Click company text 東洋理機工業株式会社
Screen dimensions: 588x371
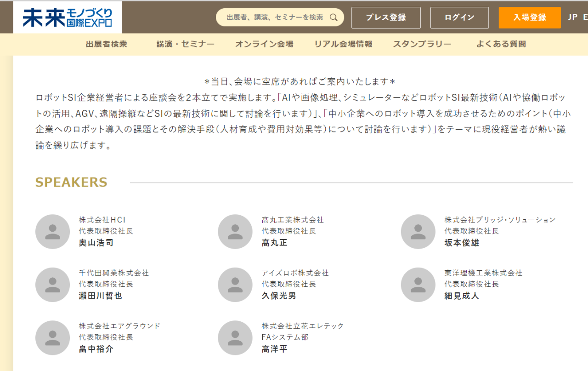click(x=483, y=273)
